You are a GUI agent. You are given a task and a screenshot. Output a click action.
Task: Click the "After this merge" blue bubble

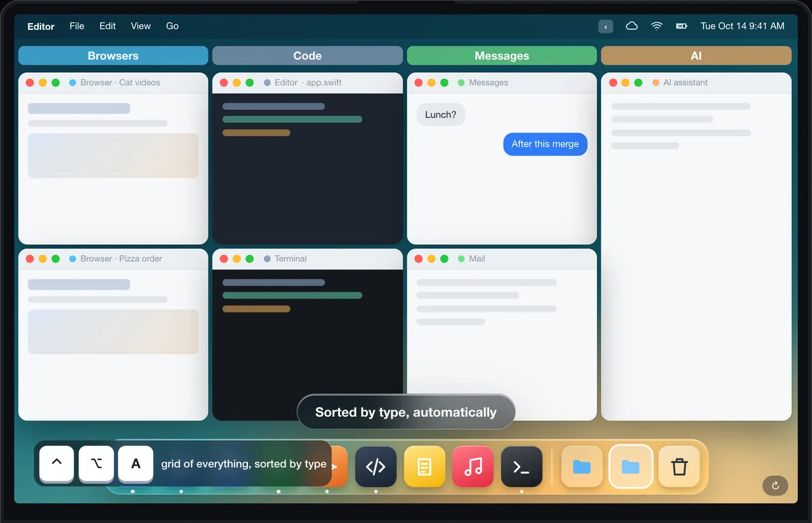tap(546, 144)
